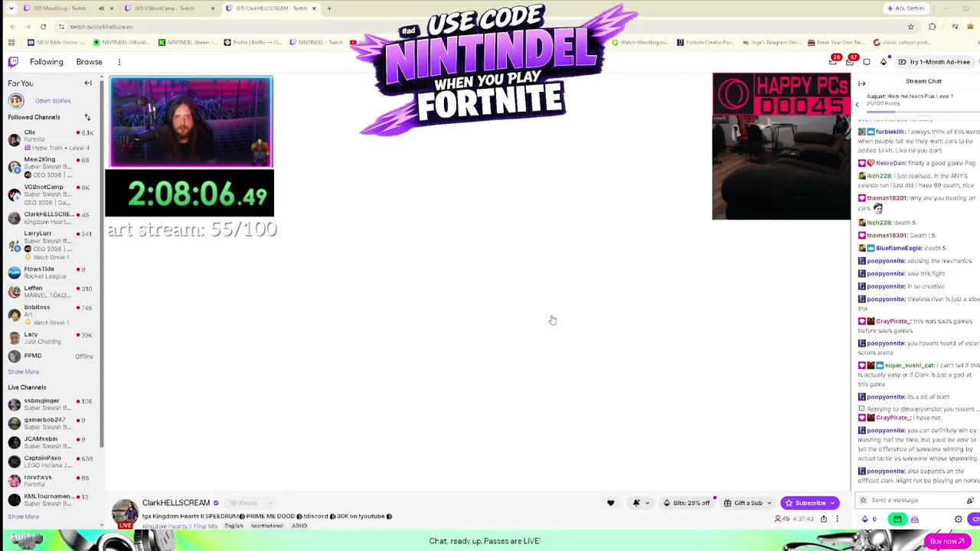Click the Buy now banner button

948,541
